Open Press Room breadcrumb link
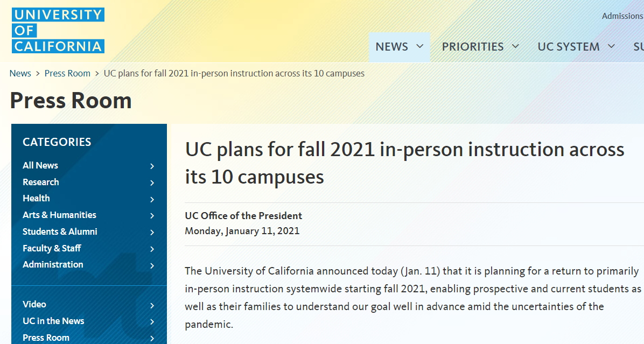Viewport: 644px width, 344px height. pyautogui.click(x=67, y=73)
